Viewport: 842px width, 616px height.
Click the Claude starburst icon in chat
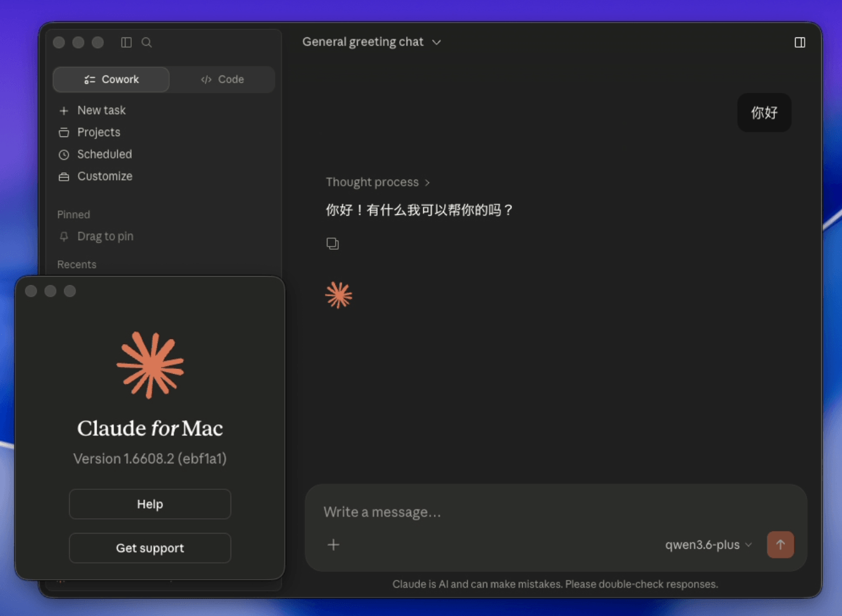coord(339,295)
